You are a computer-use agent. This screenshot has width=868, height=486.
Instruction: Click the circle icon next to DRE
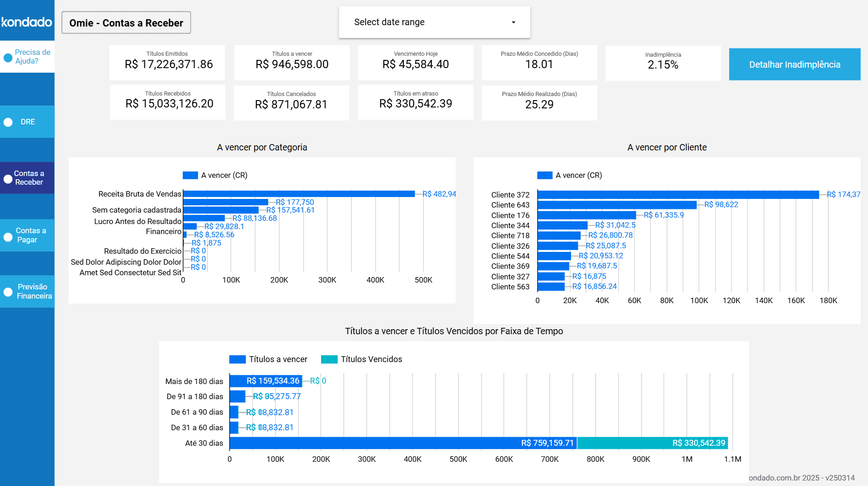7,122
